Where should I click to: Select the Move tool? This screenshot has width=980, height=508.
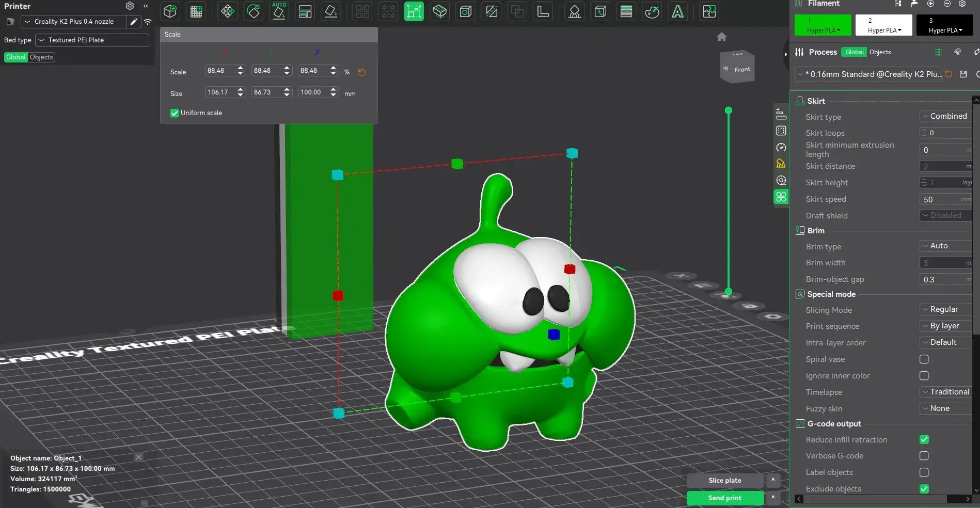(x=227, y=11)
